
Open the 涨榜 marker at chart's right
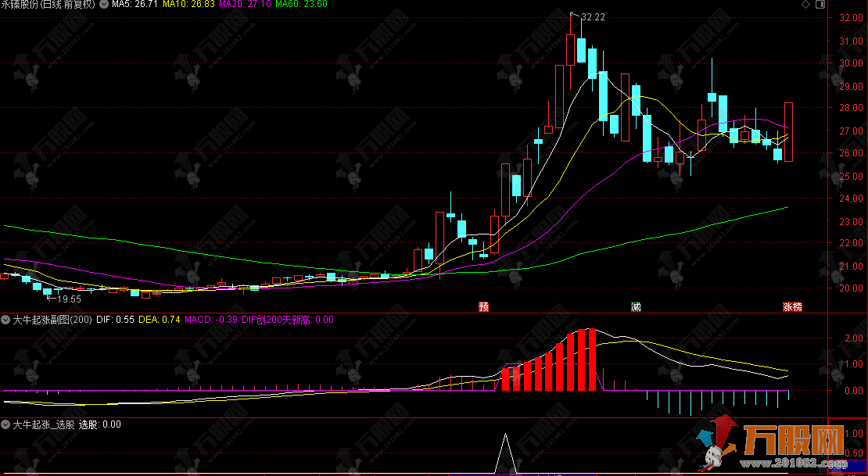(792, 306)
